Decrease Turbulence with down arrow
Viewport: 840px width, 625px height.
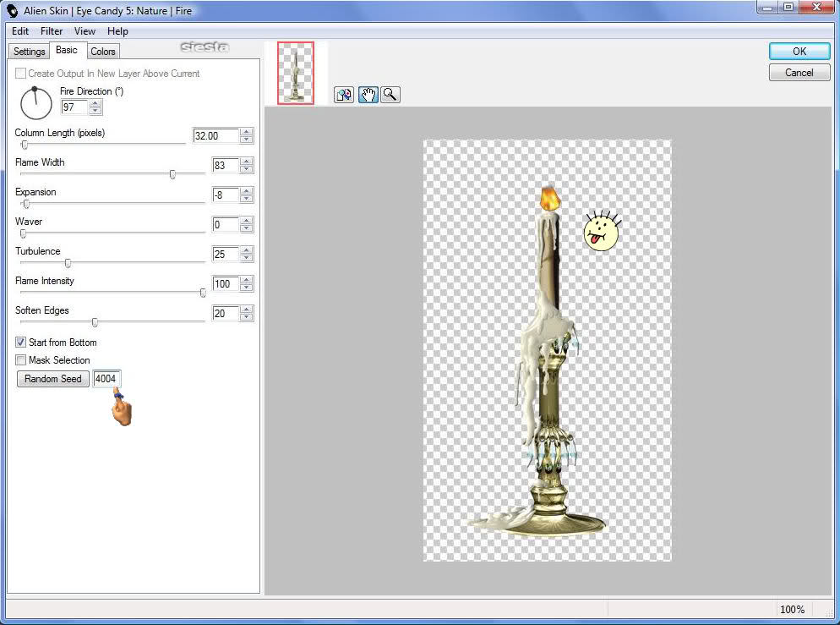247,258
